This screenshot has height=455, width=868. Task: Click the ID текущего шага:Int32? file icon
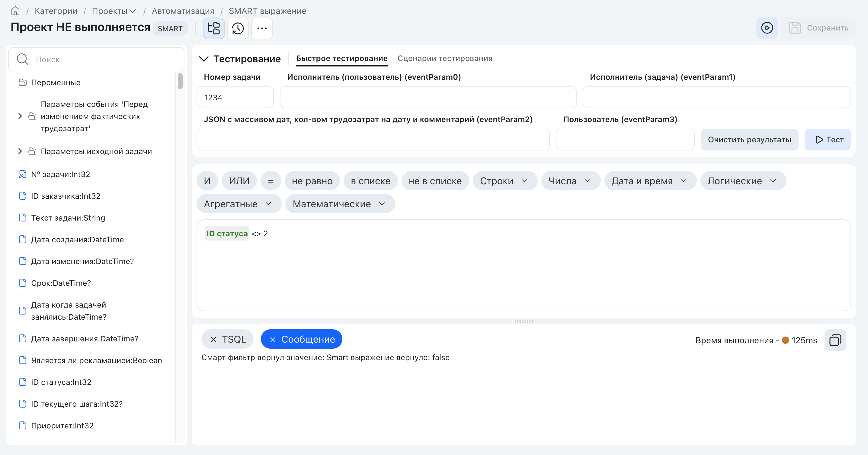23,404
